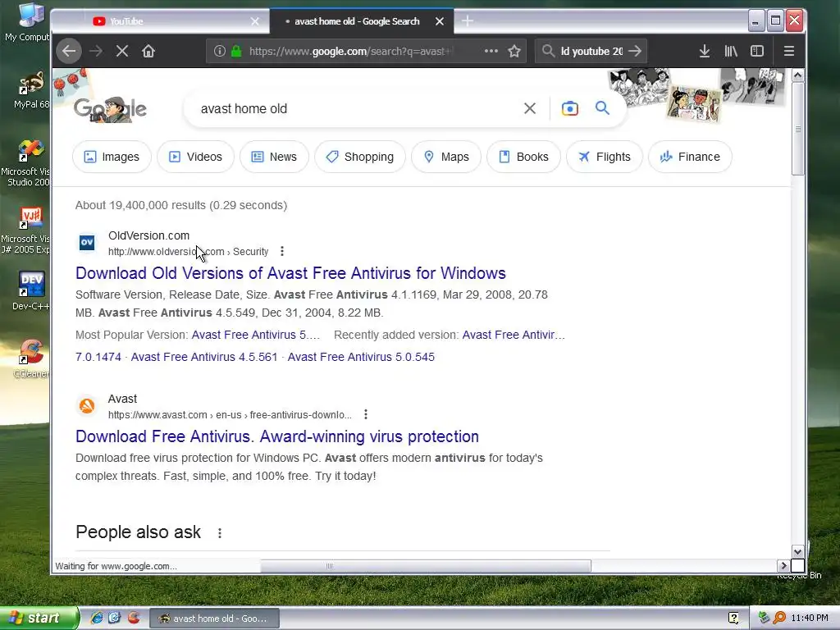
Task: Open page actions three-dot menu in address bar
Action: pyautogui.click(x=491, y=51)
